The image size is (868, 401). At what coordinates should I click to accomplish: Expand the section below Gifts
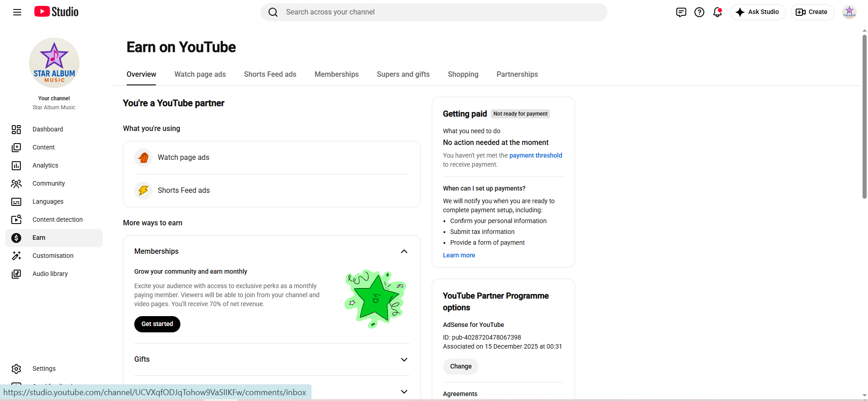(404, 392)
